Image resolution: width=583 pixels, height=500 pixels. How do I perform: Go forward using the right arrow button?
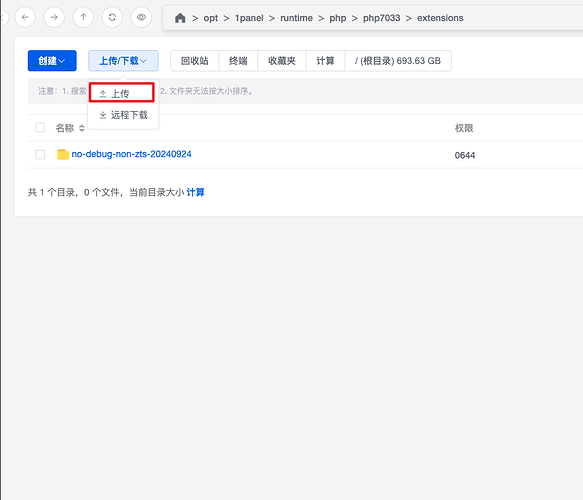click(54, 17)
